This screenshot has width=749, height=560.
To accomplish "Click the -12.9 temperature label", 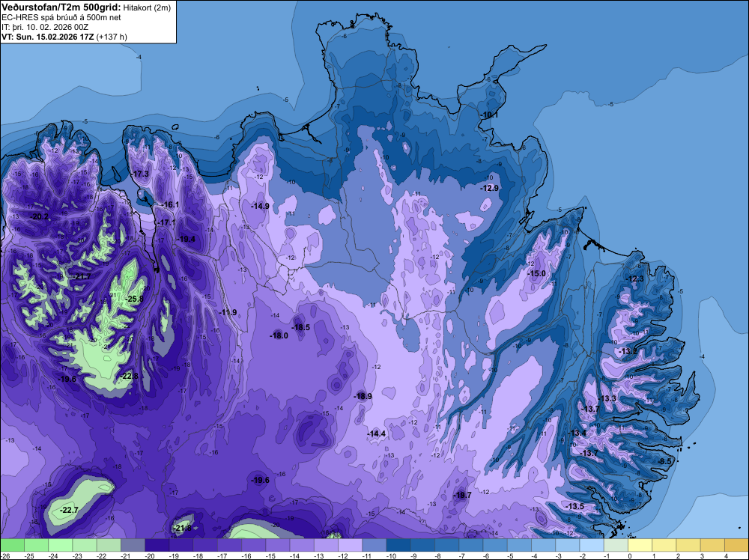I will [490, 188].
